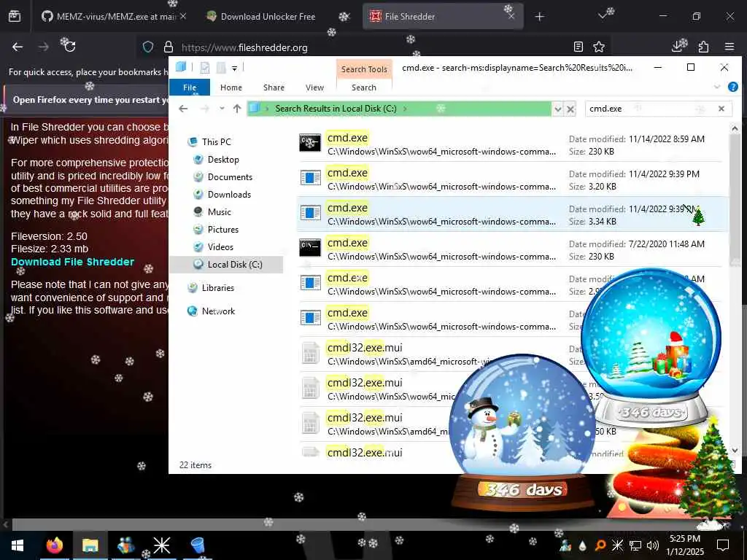Reload the Firefox page

coord(69,47)
